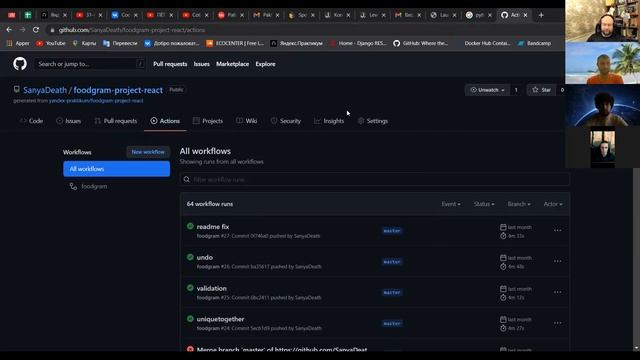
Task: Open Explore in top navigation
Action: (265, 64)
